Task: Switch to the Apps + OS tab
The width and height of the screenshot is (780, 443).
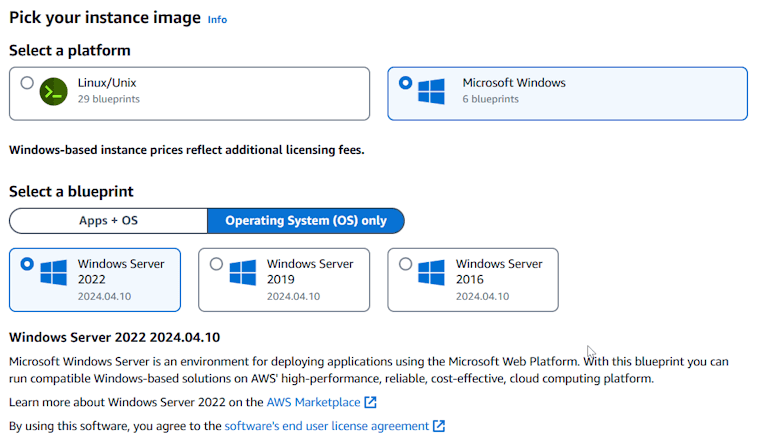Action: pos(108,221)
